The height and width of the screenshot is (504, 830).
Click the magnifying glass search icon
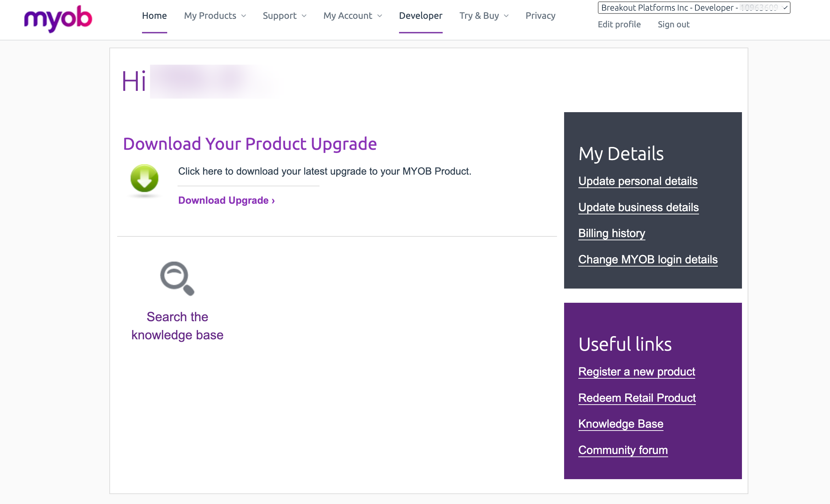pyautogui.click(x=177, y=279)
